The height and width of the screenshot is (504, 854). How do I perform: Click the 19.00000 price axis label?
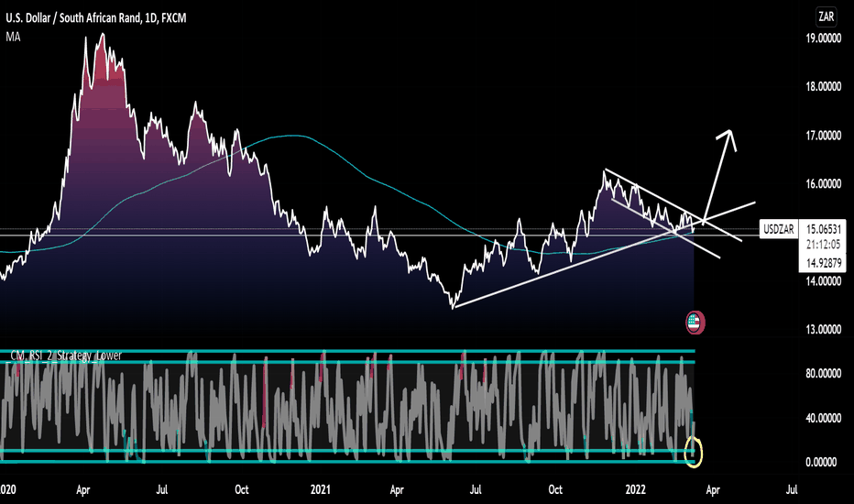[824, 38]
